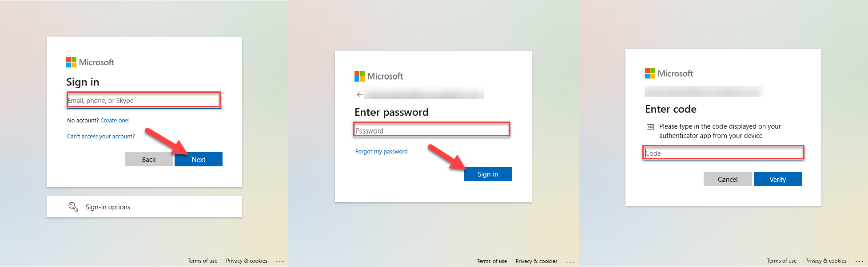This screenshot has height=267, width=868.
Task: Open the Create one! link
Action: point(115,120)
